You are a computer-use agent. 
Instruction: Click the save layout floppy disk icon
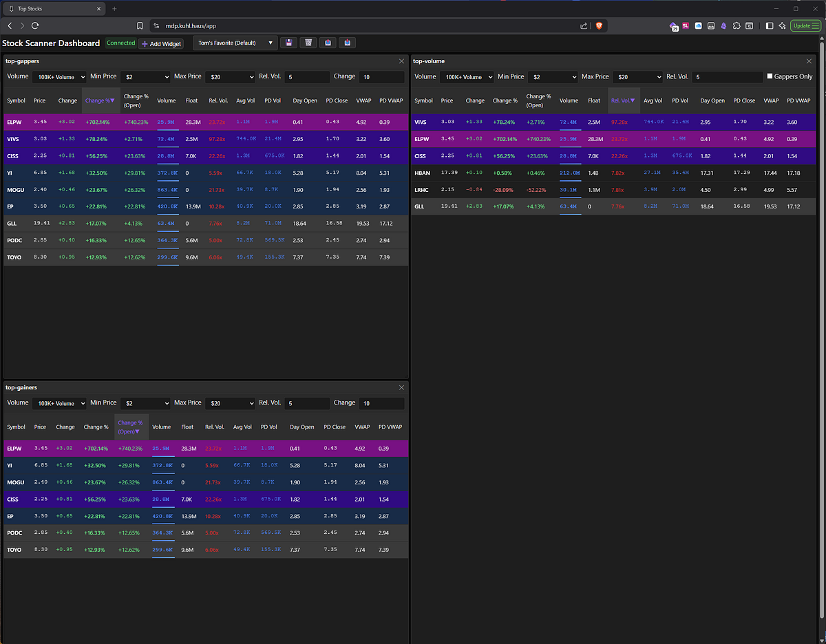288,43
